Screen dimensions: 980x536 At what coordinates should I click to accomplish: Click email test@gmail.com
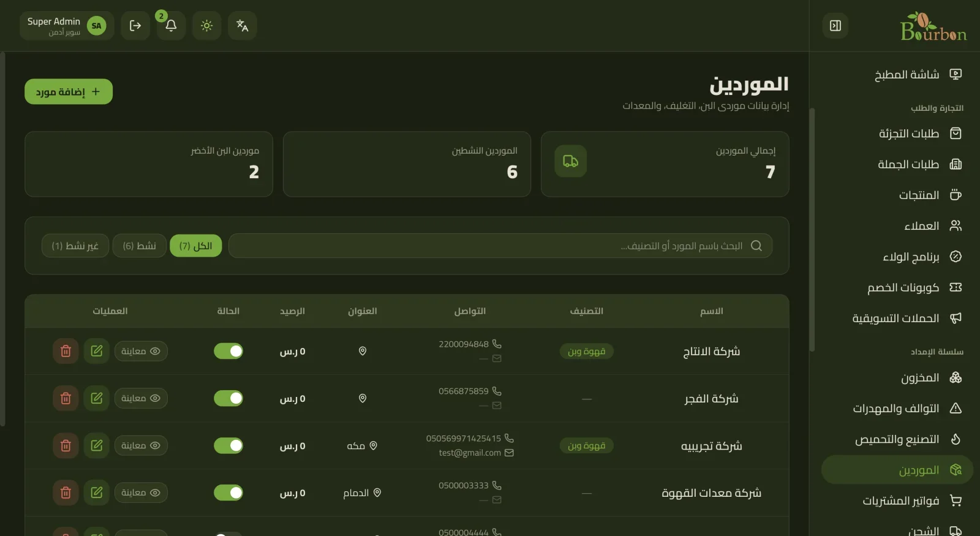(x=470, y=453)
